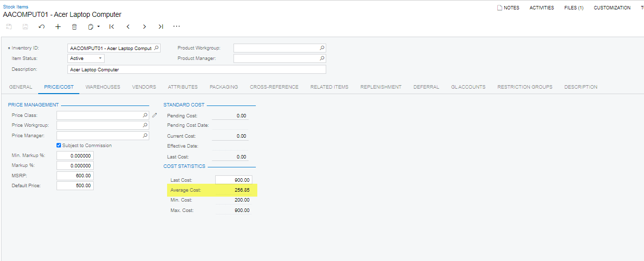
Task: Open the GL Accounts tab
Action: tap(468, 87)
